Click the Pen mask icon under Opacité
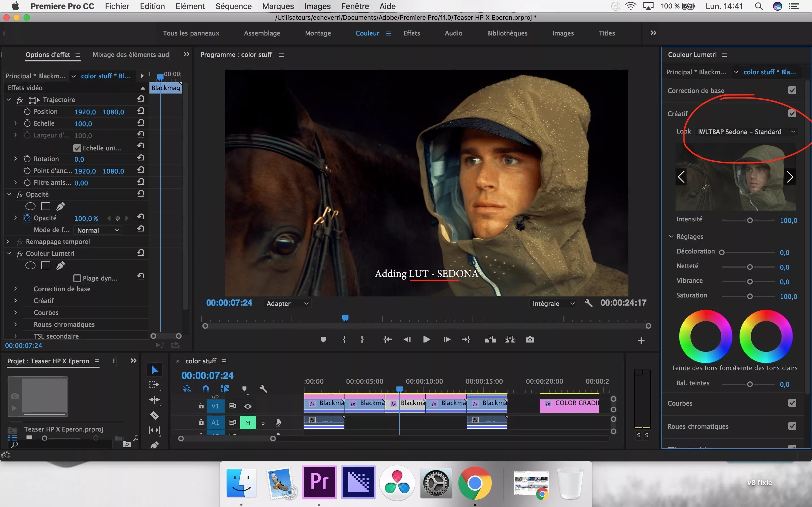 (x=61, y=206)
